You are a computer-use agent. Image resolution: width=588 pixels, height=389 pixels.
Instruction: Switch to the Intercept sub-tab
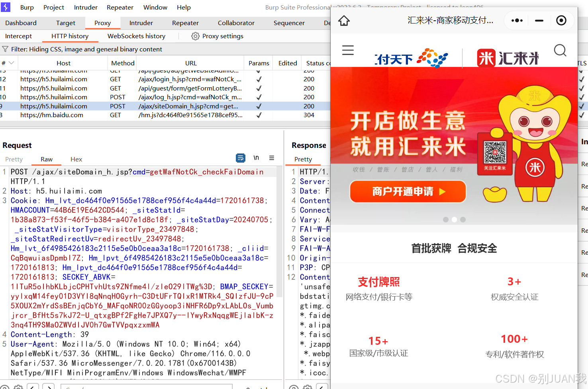tap(18, 36)
